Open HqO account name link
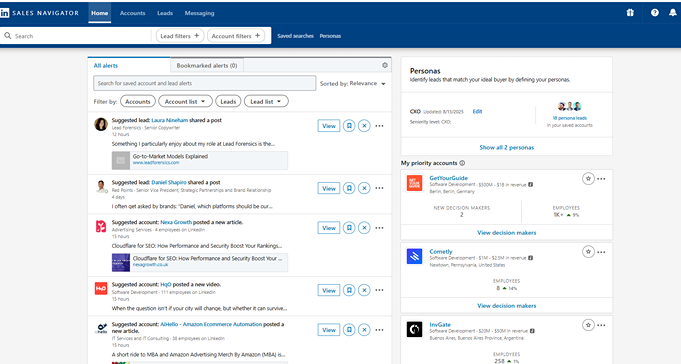 [166, 285]
